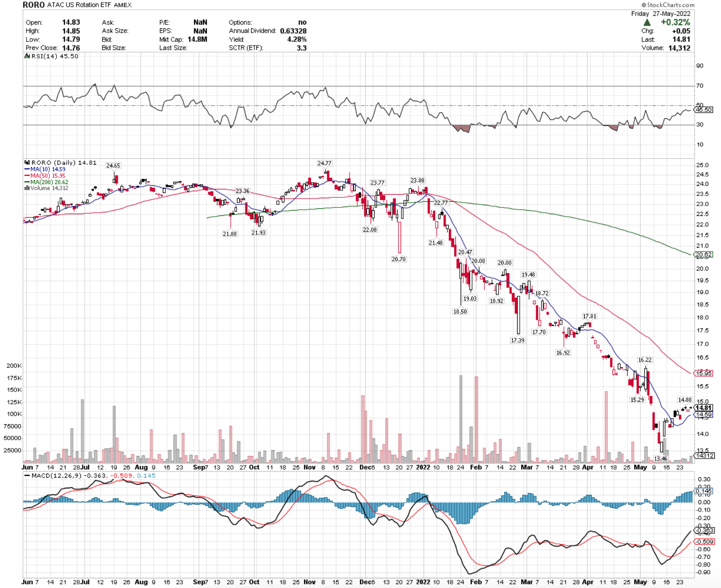Click the 16.22 price label
721x588 pixels.
point(645,360)
